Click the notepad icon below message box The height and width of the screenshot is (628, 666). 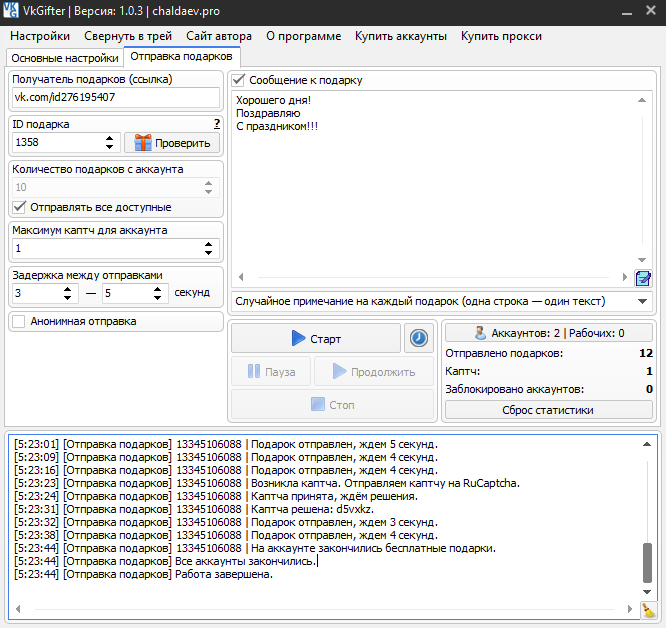pyautogui.click(x=643, y=278)
